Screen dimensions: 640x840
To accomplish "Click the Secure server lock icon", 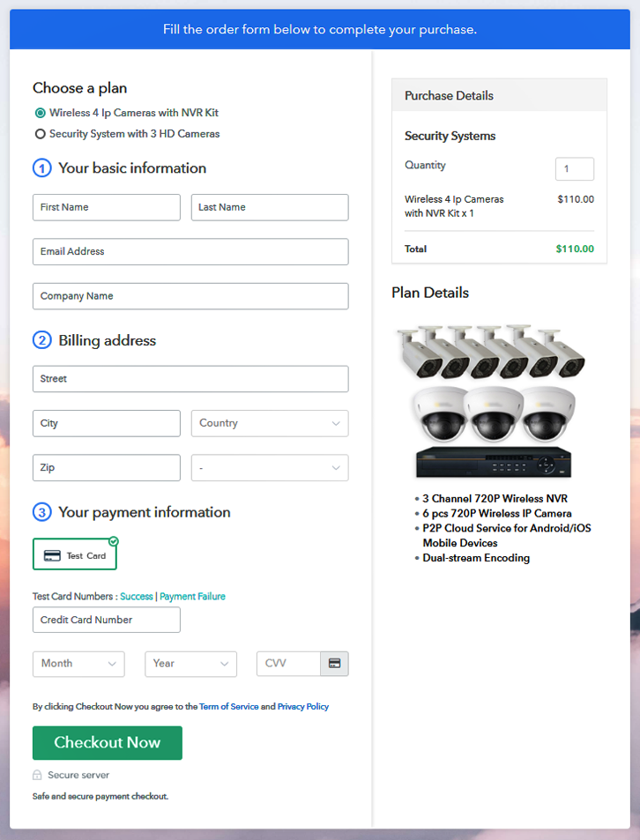I will [37, 775].
